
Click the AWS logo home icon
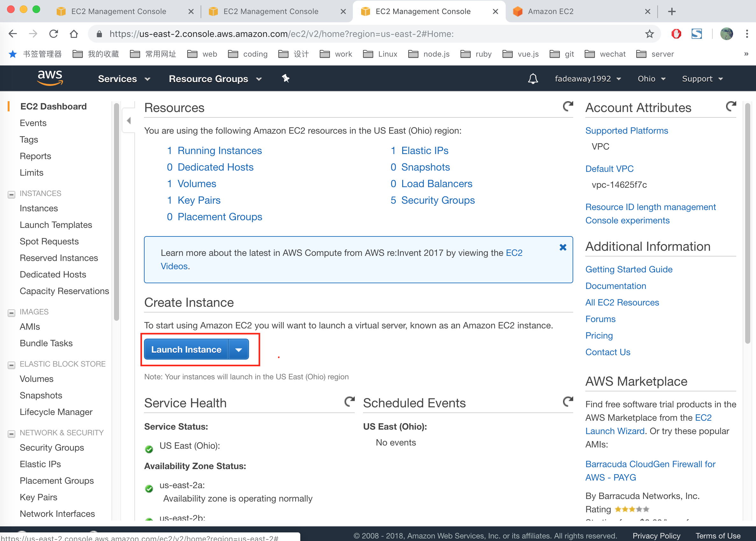[50, 78]
